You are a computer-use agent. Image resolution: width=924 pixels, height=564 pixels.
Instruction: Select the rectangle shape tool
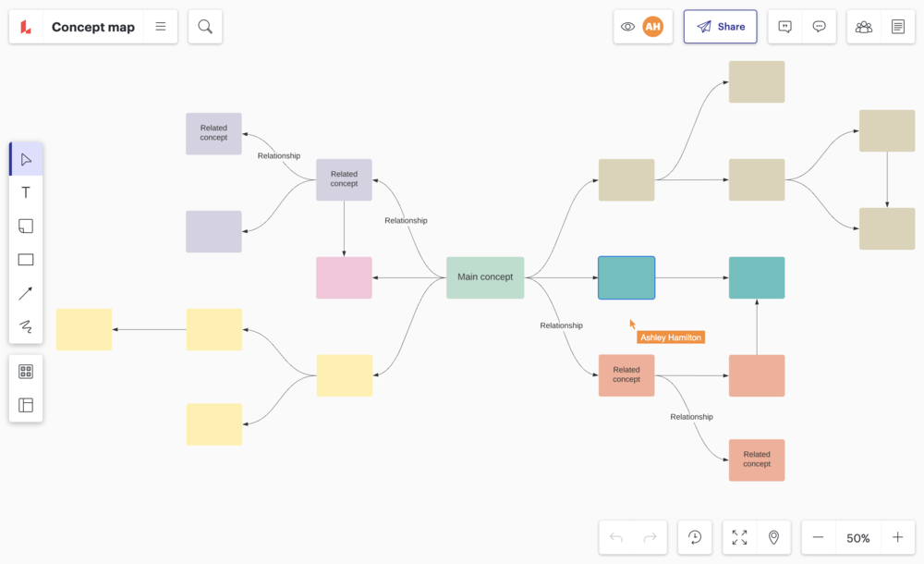26,260
